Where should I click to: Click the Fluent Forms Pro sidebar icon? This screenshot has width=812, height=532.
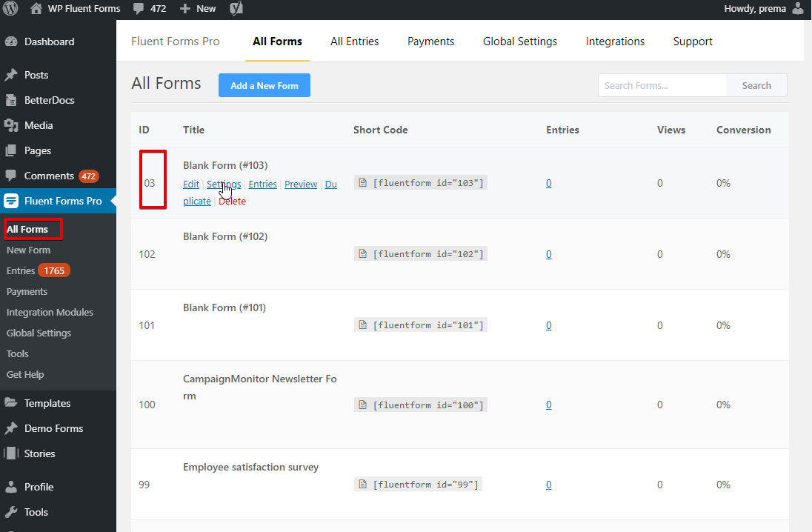pyautogui.click(x=11, y=201)
